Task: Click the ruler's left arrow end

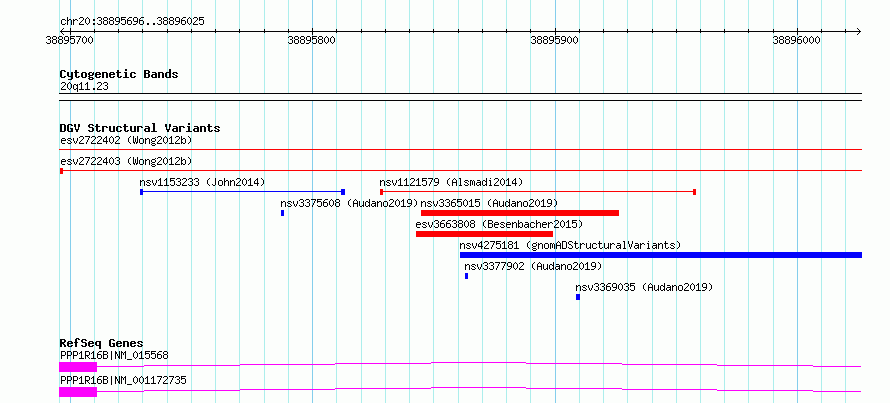Action: coord(62,31)
